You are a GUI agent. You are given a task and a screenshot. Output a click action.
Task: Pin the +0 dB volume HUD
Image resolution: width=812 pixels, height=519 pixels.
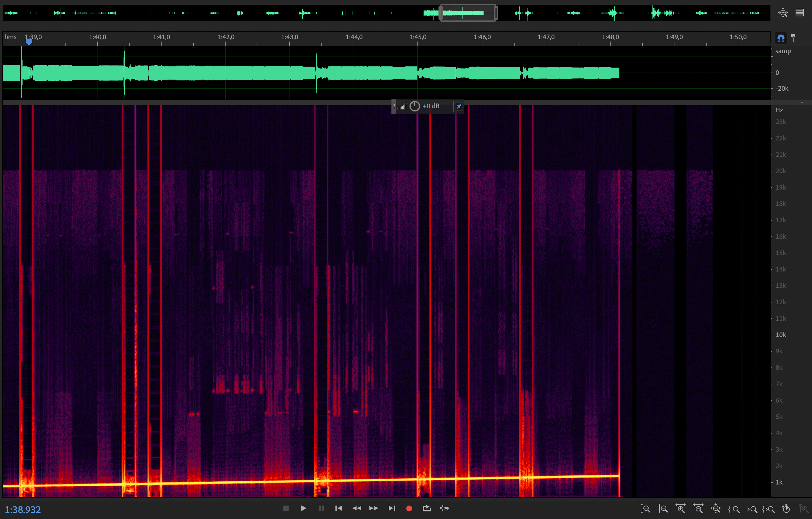[459, 106]
